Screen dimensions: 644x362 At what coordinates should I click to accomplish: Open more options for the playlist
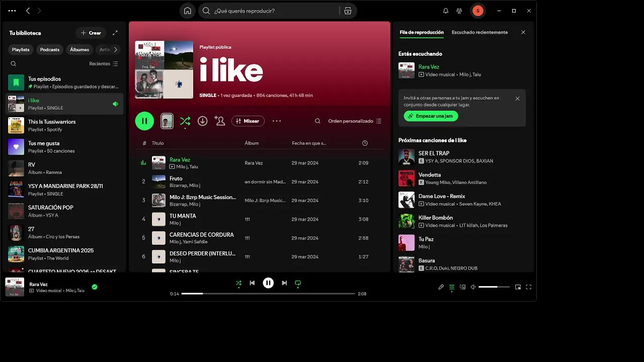[x=277, y=121]
